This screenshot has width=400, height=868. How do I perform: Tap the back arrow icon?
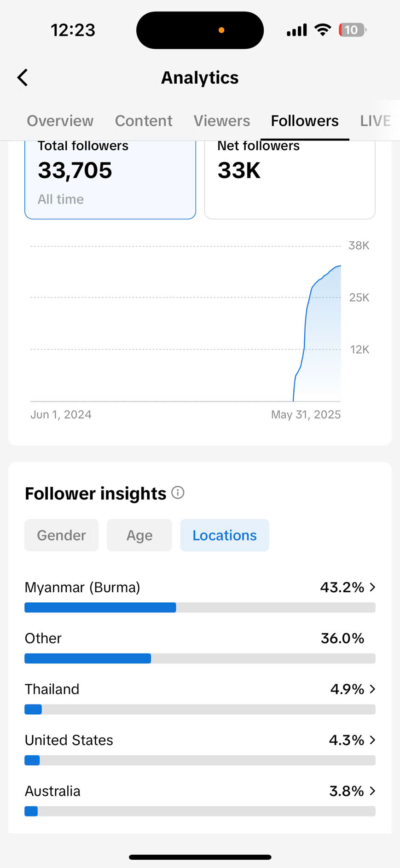point(23,78)
